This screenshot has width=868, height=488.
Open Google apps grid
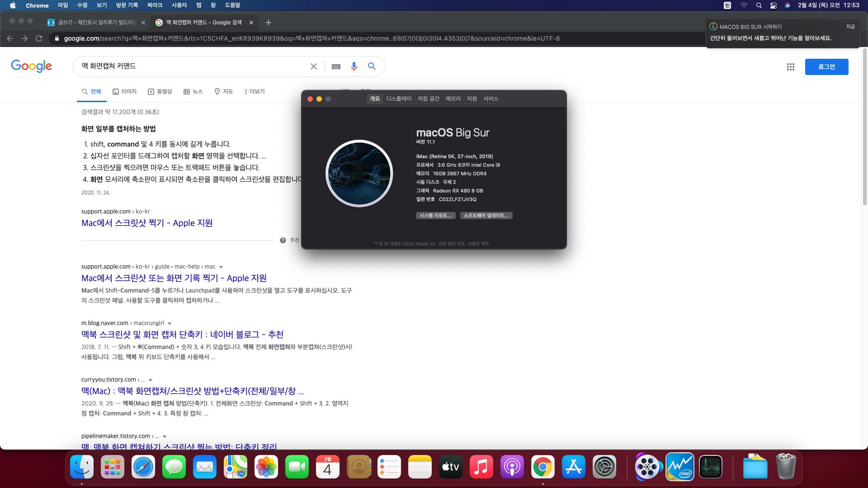[791, 67]
